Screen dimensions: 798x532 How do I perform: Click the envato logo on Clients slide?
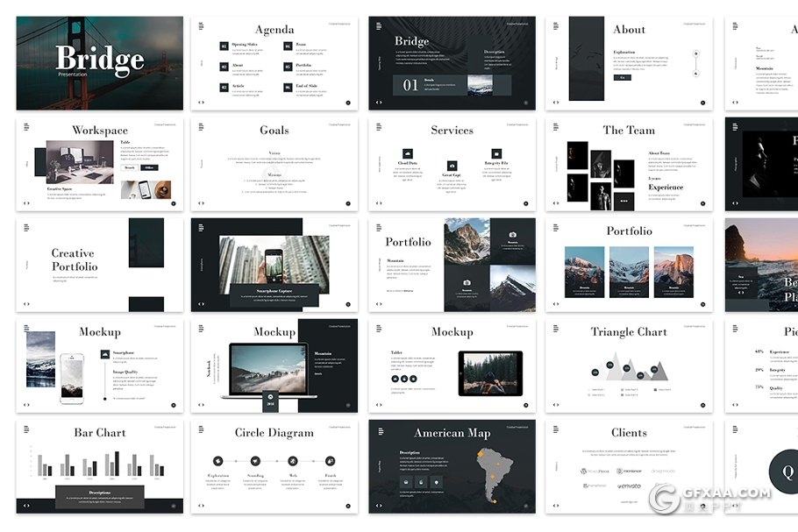630,486
